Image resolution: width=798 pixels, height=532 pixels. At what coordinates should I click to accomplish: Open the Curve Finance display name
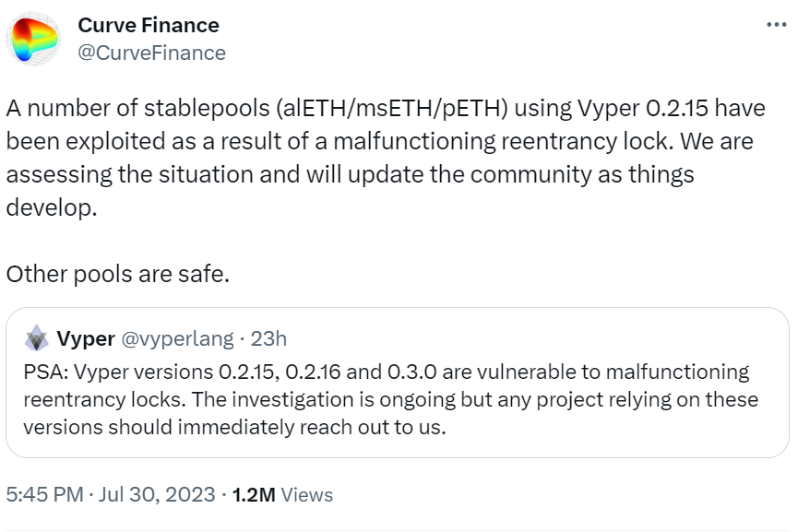(149, 25)
